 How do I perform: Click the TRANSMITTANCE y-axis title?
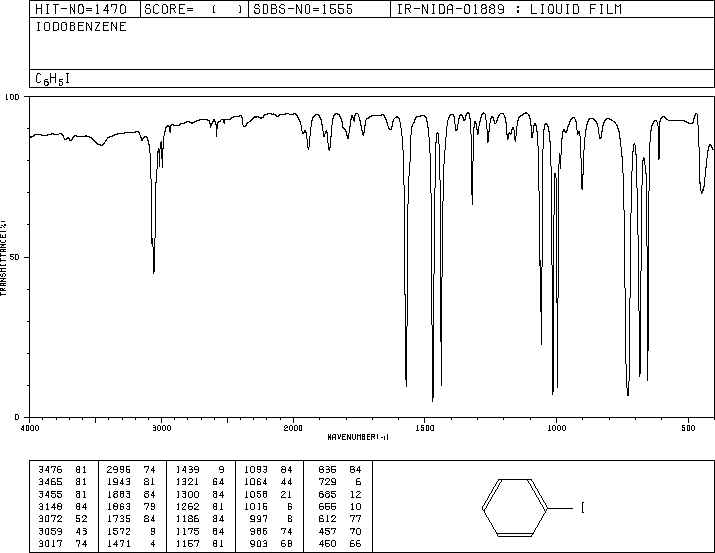pyautogui.click(x=3, y=258)
